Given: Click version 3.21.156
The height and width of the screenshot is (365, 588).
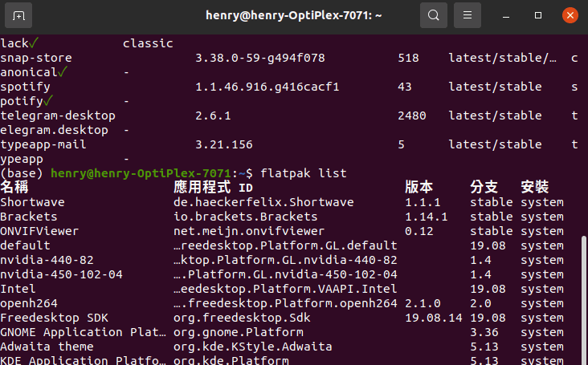Looking at the screenshot, I should pos(224,144).
